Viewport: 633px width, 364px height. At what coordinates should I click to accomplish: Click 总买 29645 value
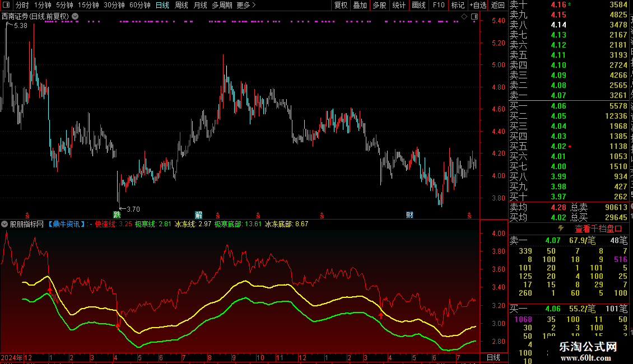click(616, 217)
